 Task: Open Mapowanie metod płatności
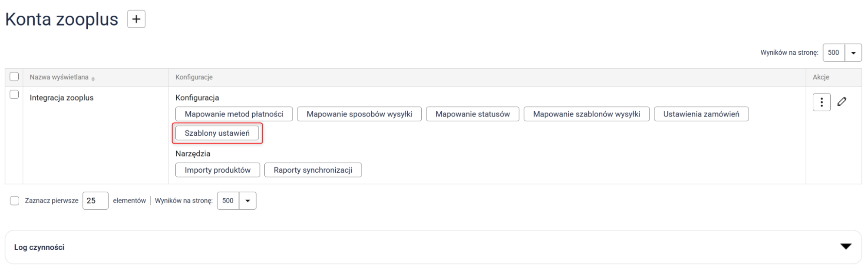coord(234,114)
